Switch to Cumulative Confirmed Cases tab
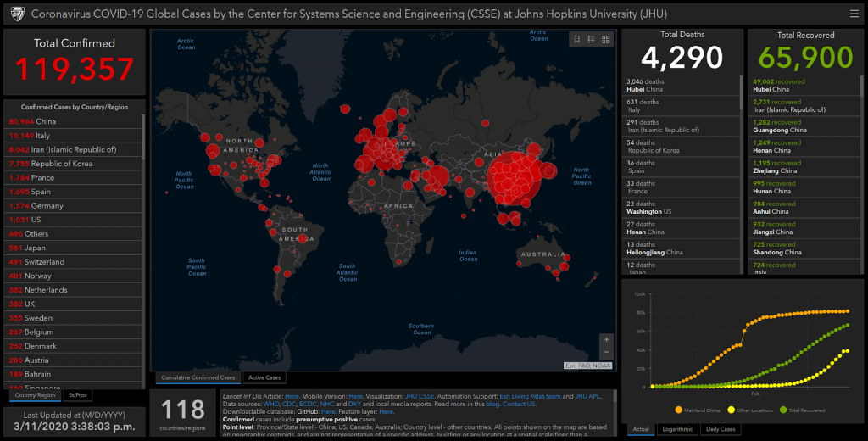This screenshot has width=868, height=441. click(198, 378)
